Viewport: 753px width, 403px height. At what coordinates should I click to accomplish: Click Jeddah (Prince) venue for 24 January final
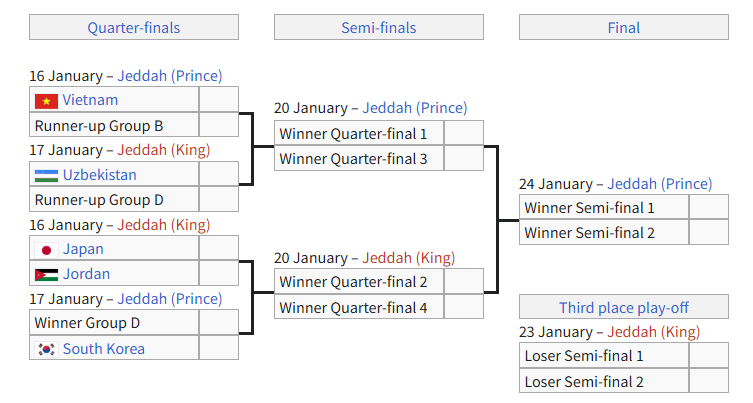pyautogui.click(x=660, y=184)
